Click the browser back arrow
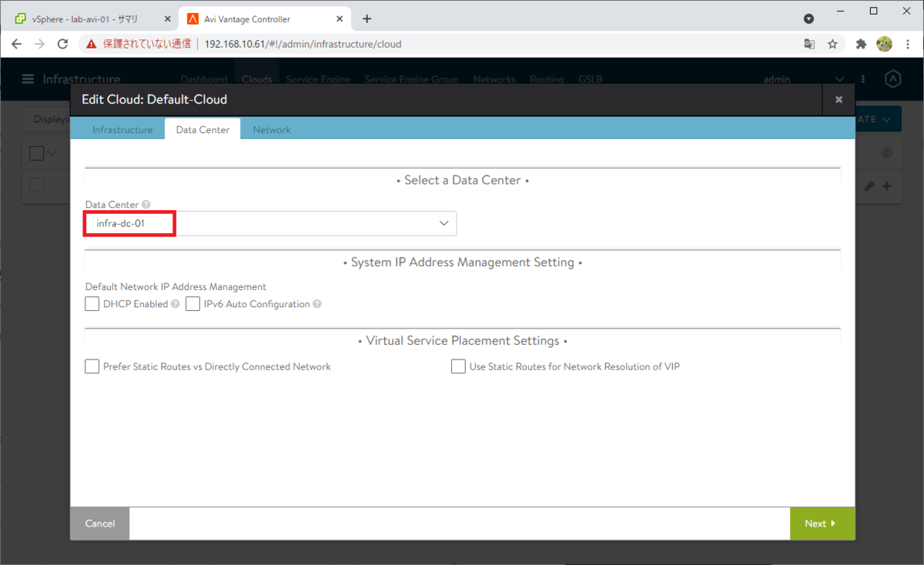Image resolution: width=924 pixels, height=565 pixels. click(x=17, y=44)
